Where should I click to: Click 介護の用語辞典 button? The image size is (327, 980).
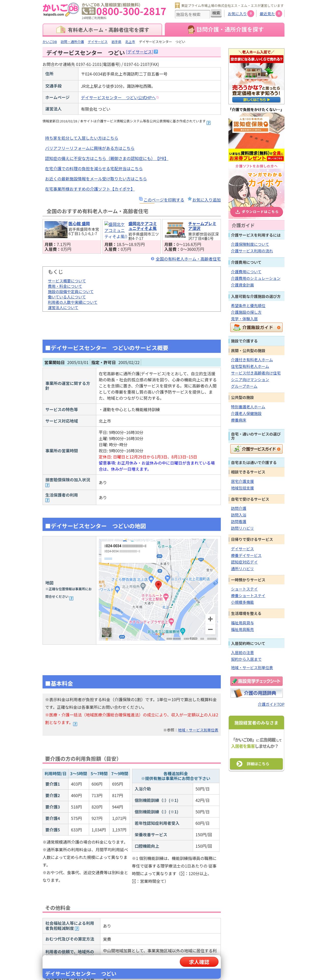[256, 693]
